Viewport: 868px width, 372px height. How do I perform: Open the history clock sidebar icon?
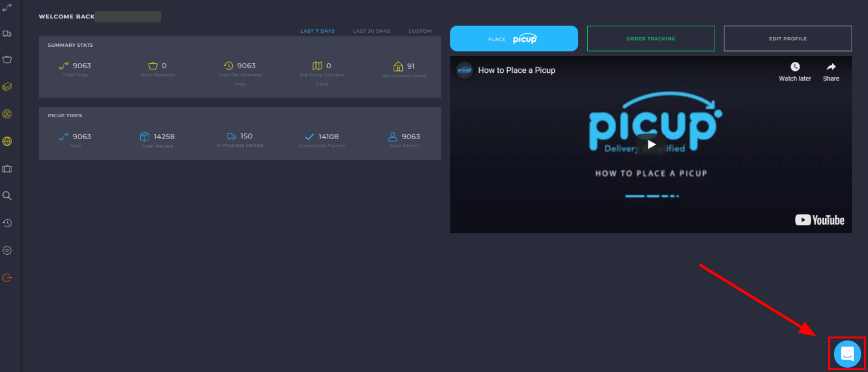tap(7, 223)
